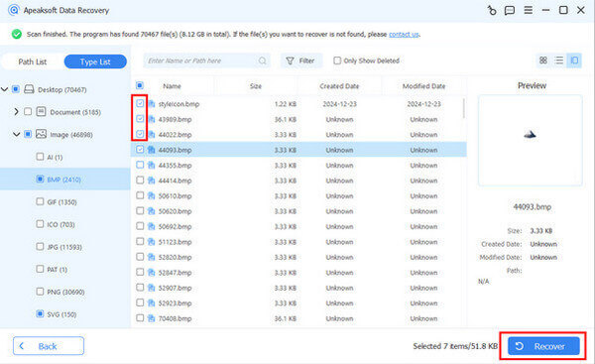
Task: Click file icon next to 43989.bmp
Action: pyautogui.click(x=152, y=119)
